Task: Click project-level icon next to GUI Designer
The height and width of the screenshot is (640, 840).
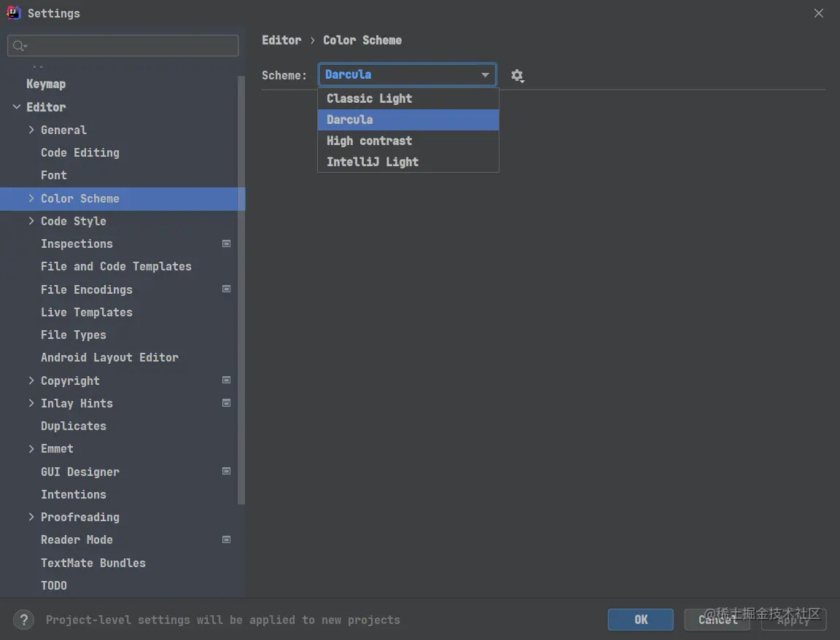Action: coord(227,472)
